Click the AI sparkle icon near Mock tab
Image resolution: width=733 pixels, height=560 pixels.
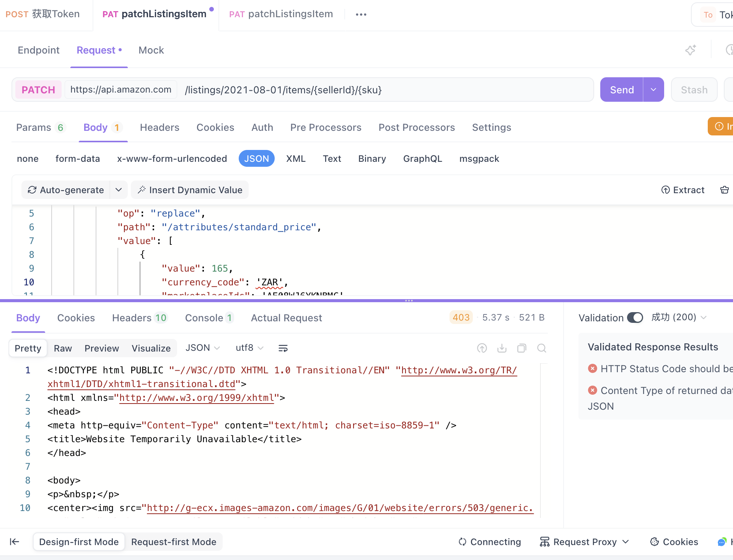pyautogui.click(x=690, y=50)
